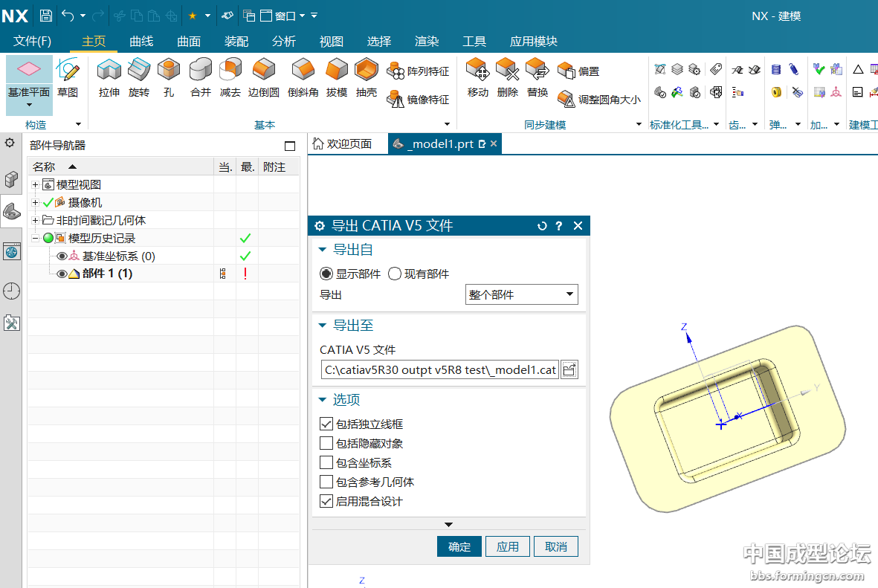Open the 文件(F) menu
This screenshot has height=588, width=878.
point(32,42)
